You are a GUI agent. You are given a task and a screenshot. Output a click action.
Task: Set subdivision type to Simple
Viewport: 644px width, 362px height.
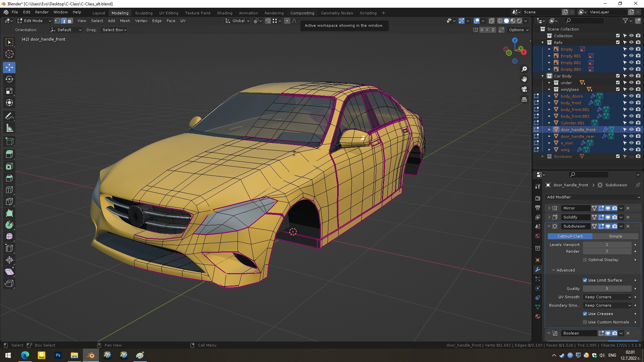pos(615,236)
